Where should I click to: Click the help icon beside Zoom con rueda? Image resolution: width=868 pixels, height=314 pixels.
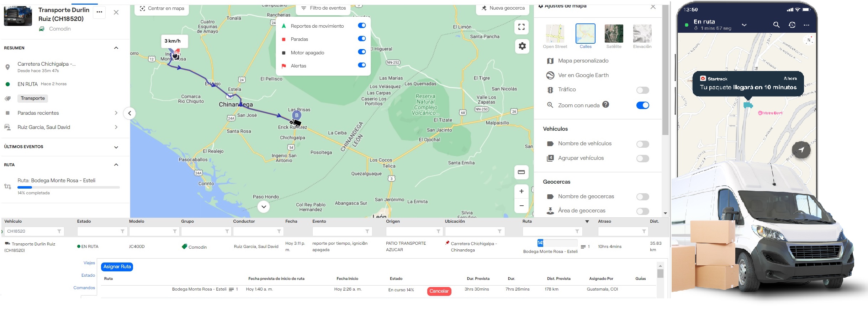pos(606,104)
